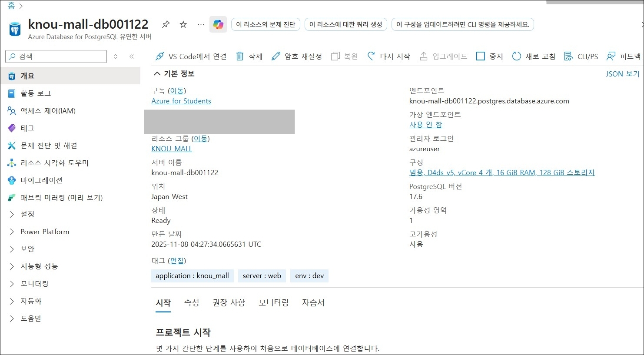Expand the 보안 sidebar group
This screenshot has width=644, height=355.
12,249
